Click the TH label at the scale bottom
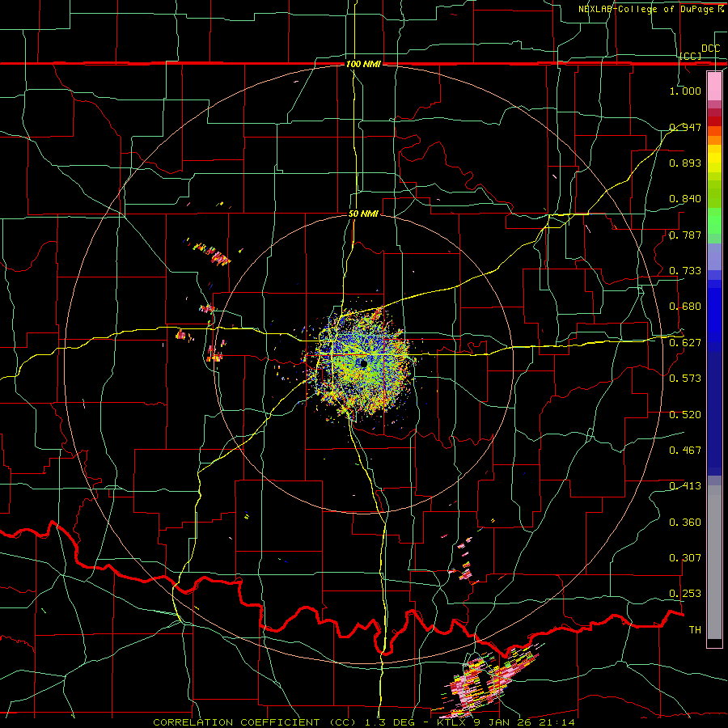 pyautogui.click(x=695, y=630)
